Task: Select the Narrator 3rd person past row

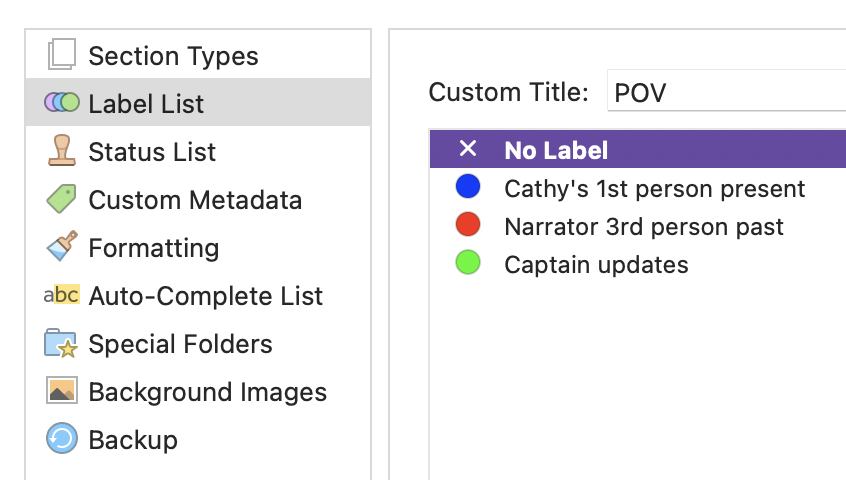Action: [638, 225]
